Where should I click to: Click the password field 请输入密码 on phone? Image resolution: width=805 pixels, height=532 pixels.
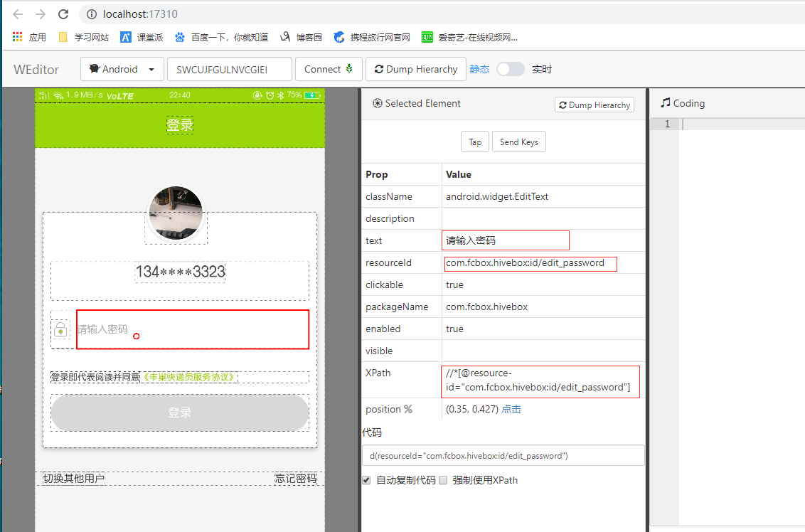click(193, 329)
